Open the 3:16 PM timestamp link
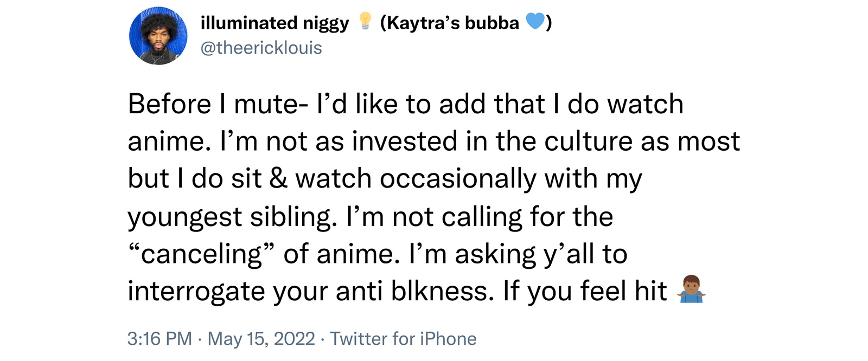 (159, 339)
